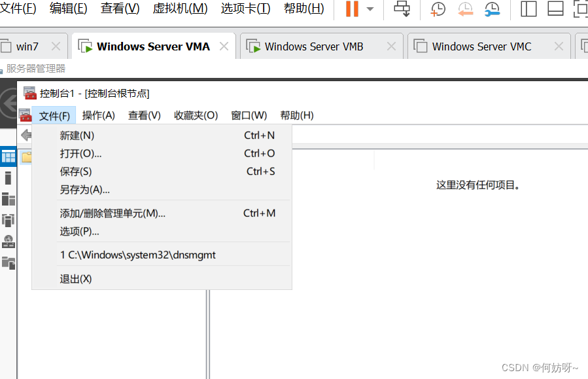Click send Ctrl+Alt+Del icon in VMware toolbar
The height and width of the screenshot is (379, 588).
(x=402, y=9)
